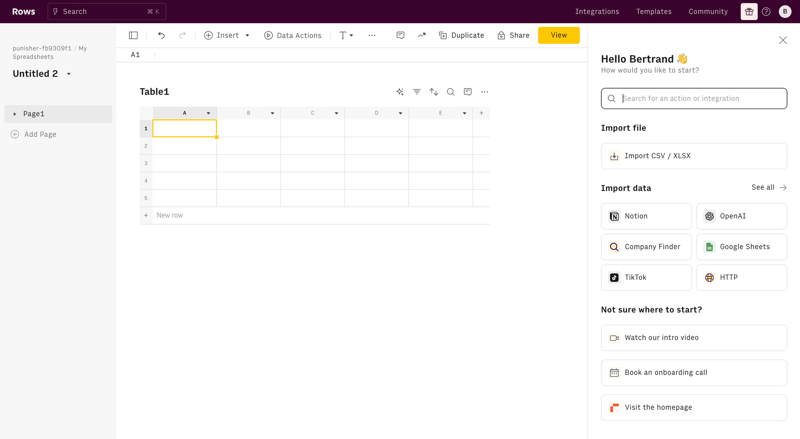Viewport: 800px width, 439px height.
Task: Open the user avatar B
Action: 785,11
